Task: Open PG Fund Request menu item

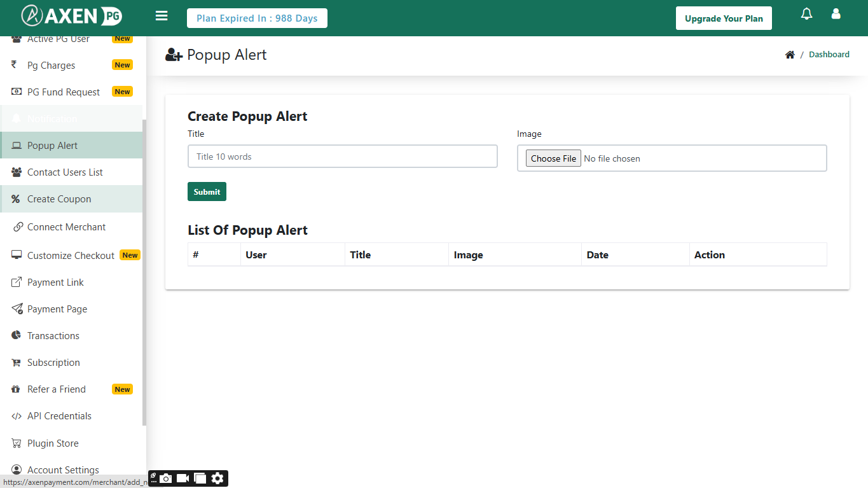Action: (71, 92)
